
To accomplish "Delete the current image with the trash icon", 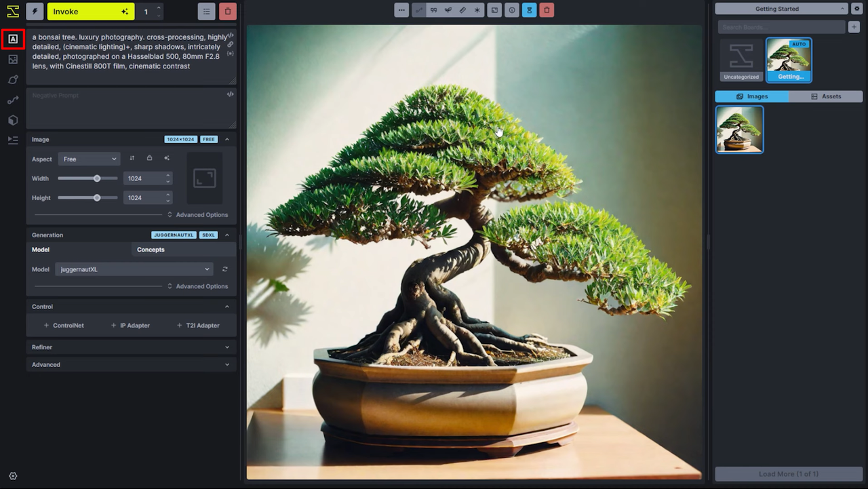I will point(547,10).
